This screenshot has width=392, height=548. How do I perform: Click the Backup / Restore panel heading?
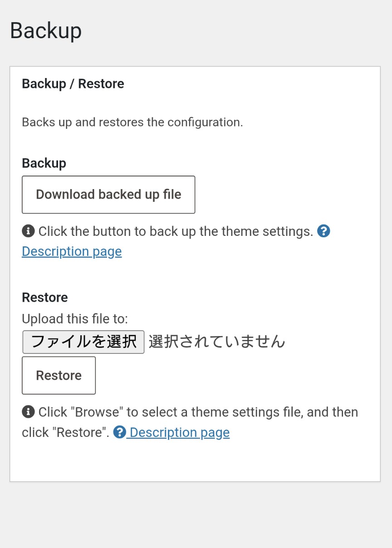(73, 84)
